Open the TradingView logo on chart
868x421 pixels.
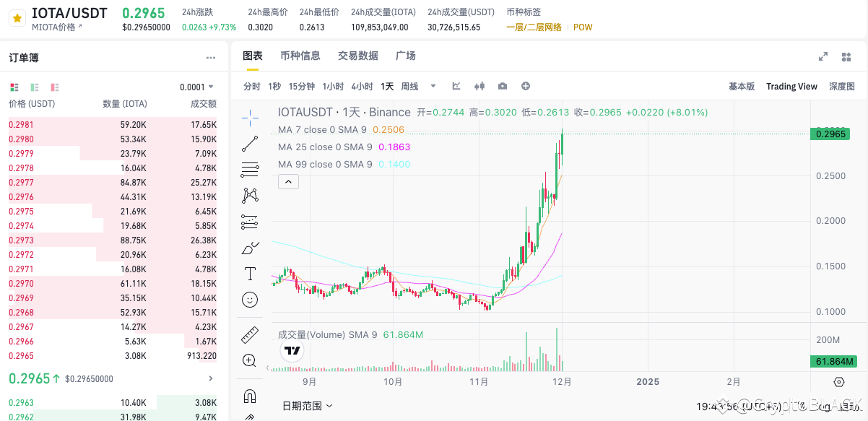click(x=292, y=351)
